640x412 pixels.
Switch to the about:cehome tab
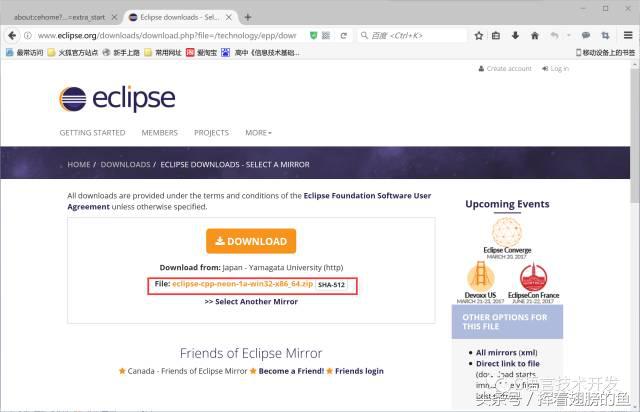pyautogui.click(x=59, y=17)
